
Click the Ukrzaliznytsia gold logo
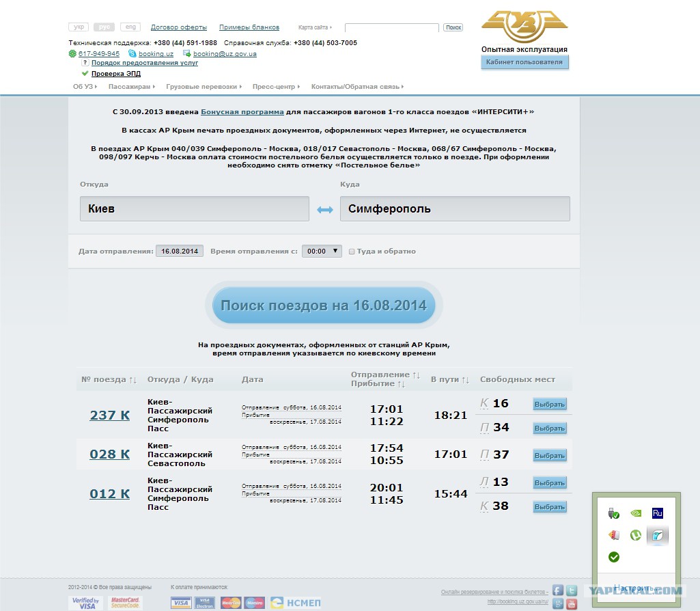pyautogui.click(x=524, y=26)
